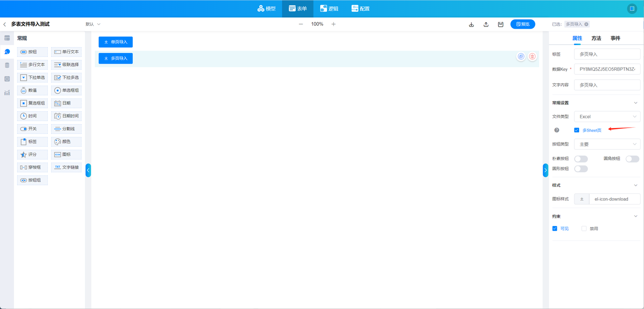Check the 禁用 checkbox

point(584,229)
